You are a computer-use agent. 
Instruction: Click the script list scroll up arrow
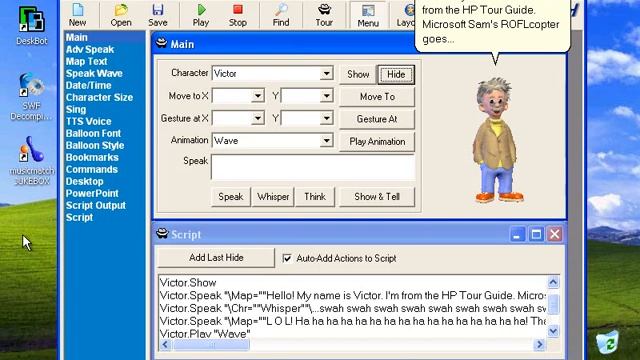tap(553, 282)
